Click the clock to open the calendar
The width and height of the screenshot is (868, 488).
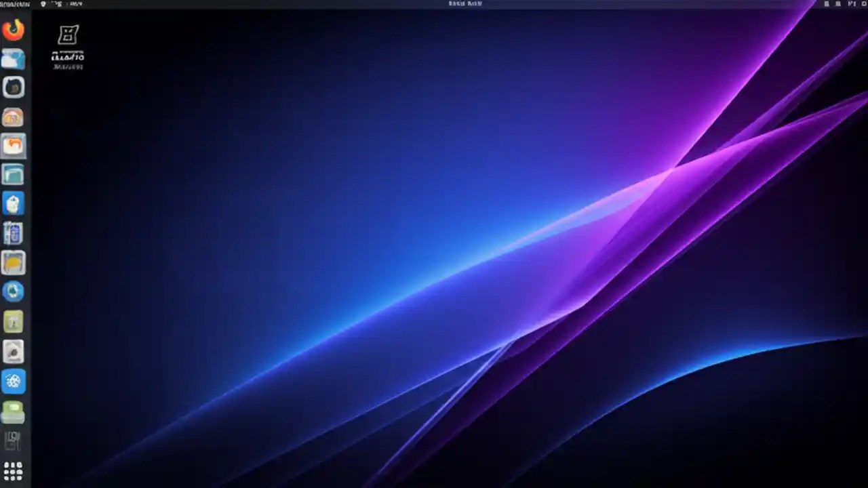[465, 4]
